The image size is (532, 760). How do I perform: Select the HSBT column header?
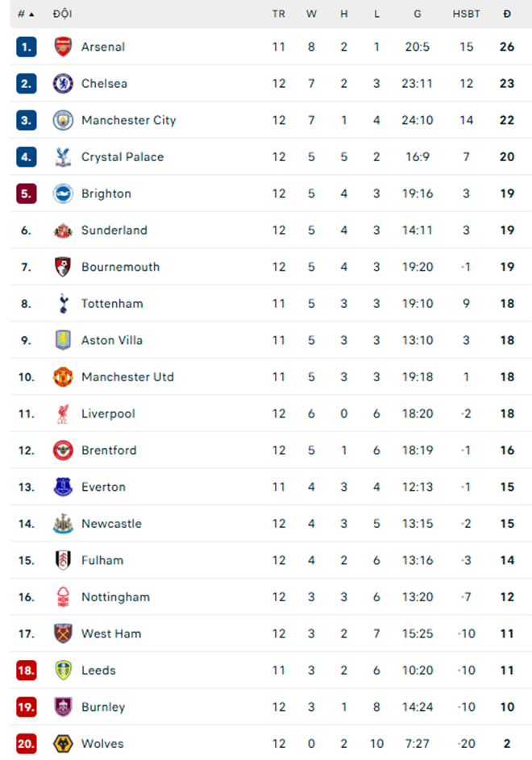coord(466,14)
